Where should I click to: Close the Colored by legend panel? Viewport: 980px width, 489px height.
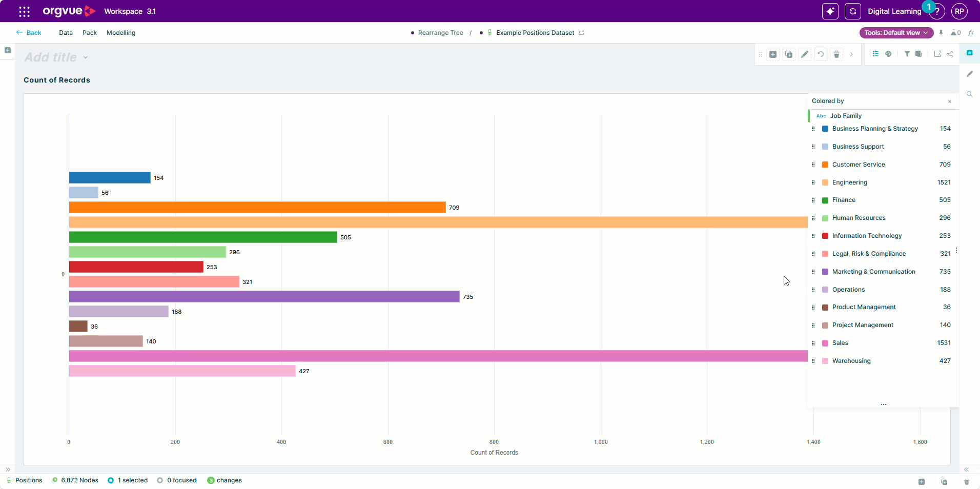tap(950, 101)
